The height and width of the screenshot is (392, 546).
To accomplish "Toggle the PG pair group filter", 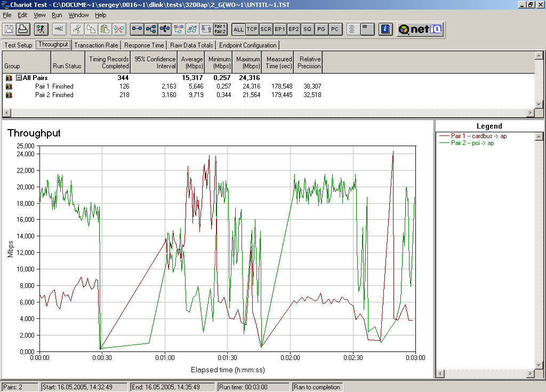I will coord(321,29).
